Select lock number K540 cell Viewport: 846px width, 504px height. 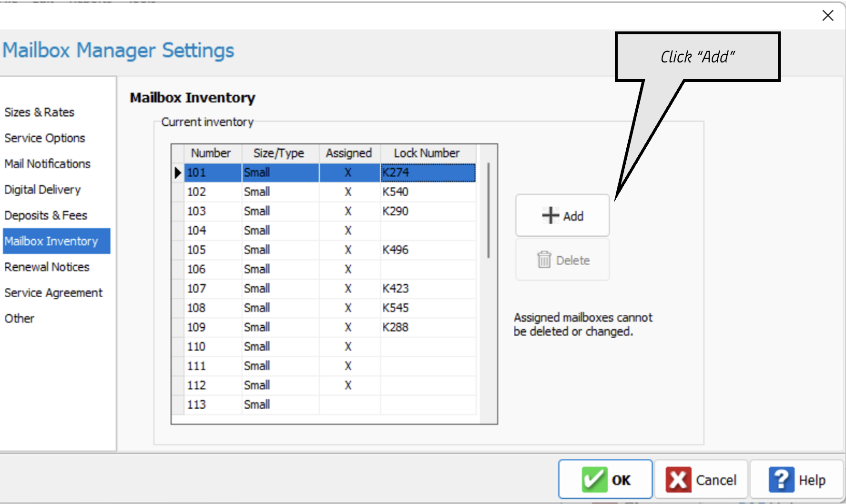[428, 192]
